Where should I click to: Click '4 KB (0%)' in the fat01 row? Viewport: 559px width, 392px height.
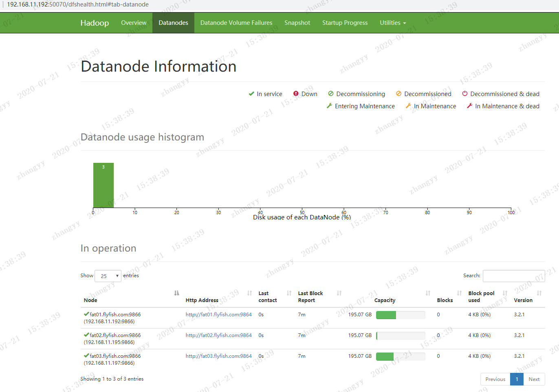480,314
